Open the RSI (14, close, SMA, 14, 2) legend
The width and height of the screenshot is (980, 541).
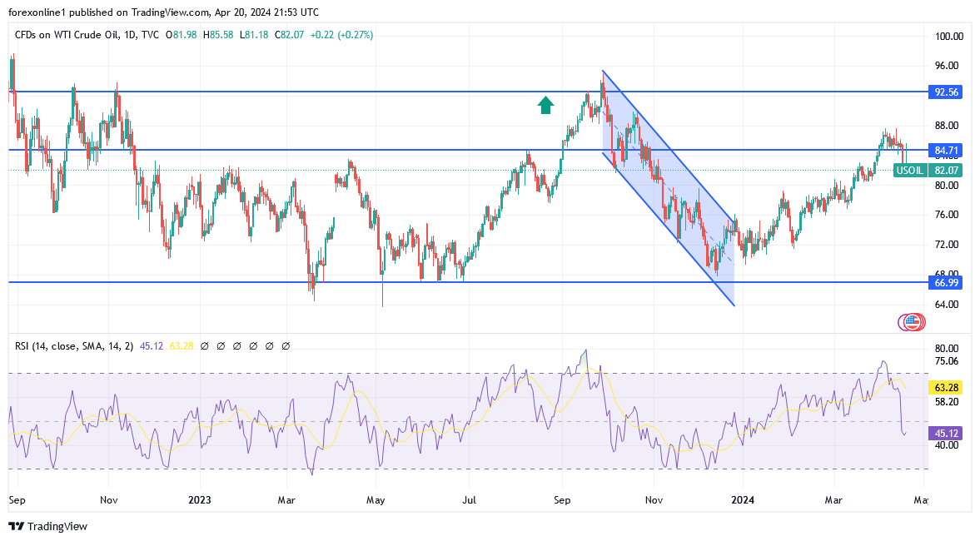74,346
